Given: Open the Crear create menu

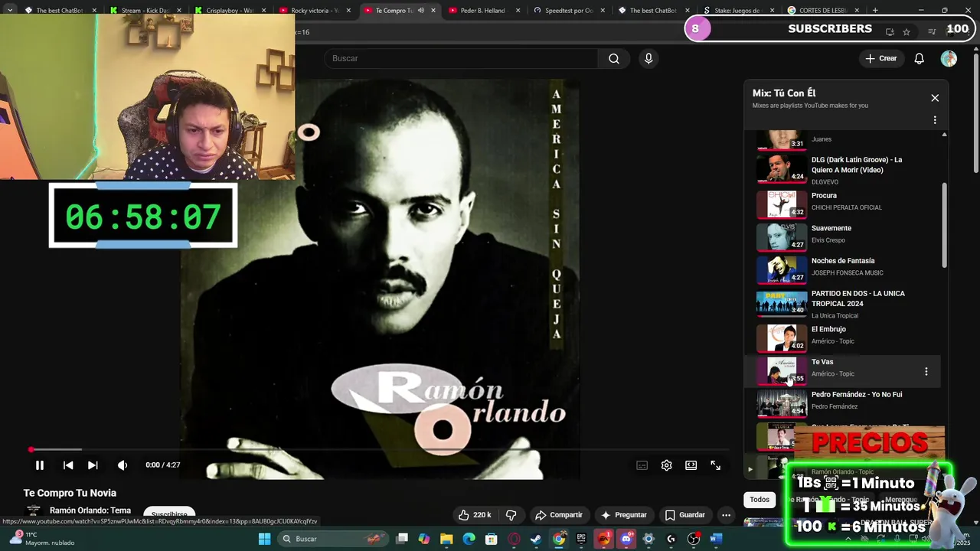Looking at the screenshot, I should click(x=881, y=58).
